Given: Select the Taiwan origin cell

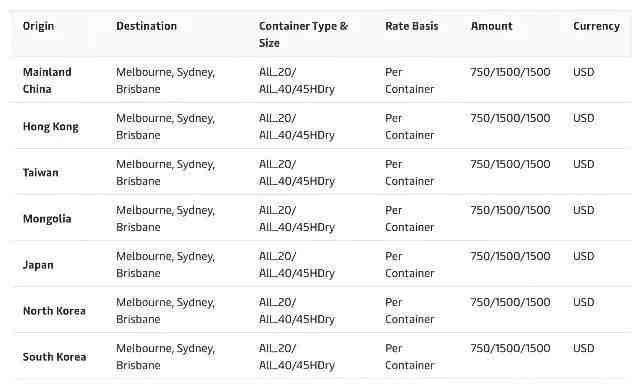Looking at the screenshot, I should click(x=40, y=173).
